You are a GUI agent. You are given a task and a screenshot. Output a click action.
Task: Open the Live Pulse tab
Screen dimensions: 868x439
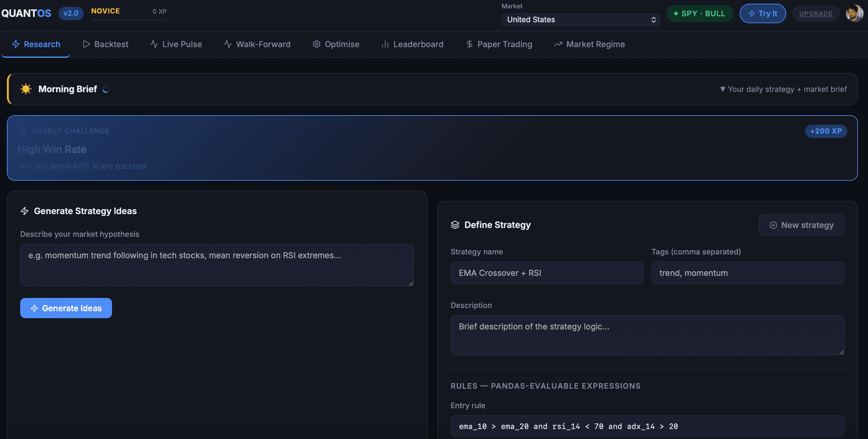pyautogui.click(x=176, y=44)
